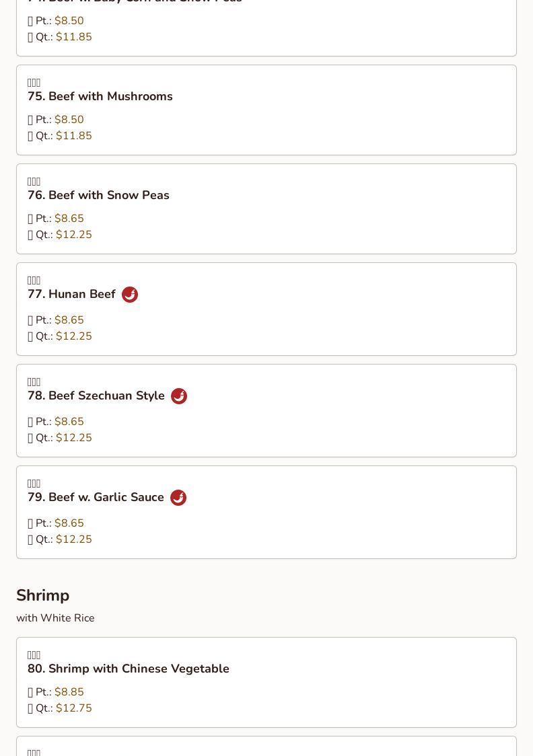Pick the quart price for Beef with Mushrooms
This screenshot has width=533, height=756.
[x=73, y=136]
